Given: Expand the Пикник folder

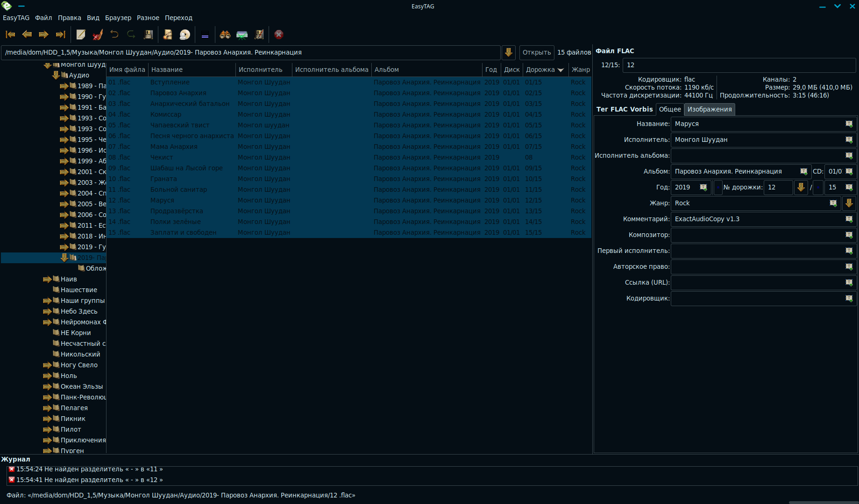Looking at the screenshot, I should [x=47, y=419].
